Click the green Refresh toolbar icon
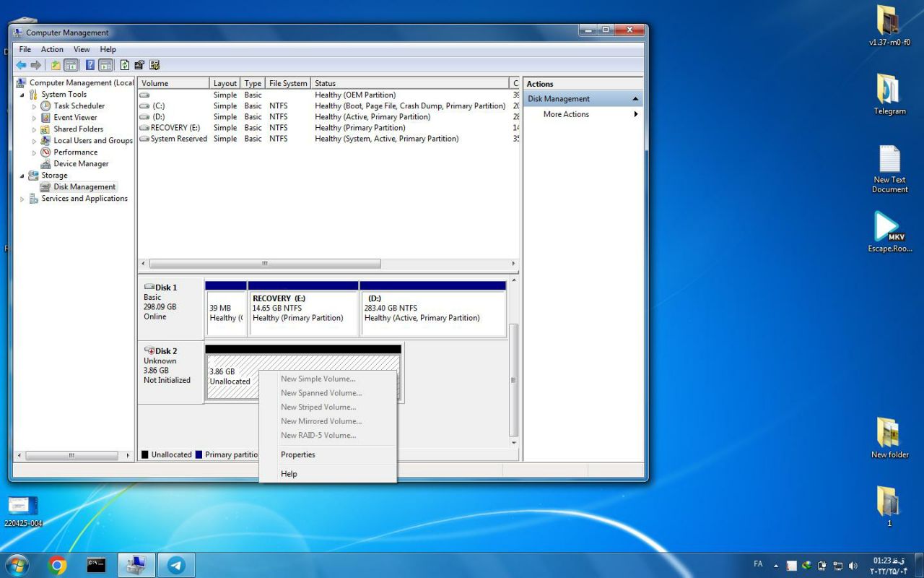 125,65
